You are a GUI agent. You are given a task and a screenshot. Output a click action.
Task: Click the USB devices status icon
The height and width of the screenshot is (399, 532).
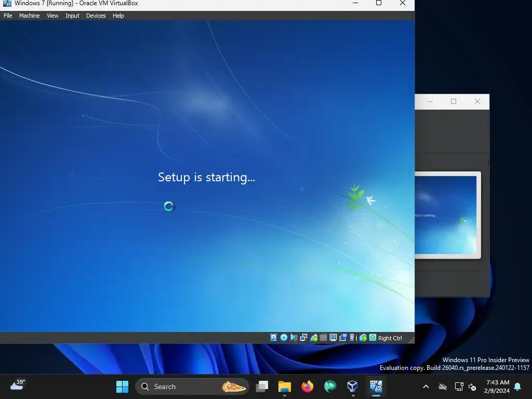314,338
